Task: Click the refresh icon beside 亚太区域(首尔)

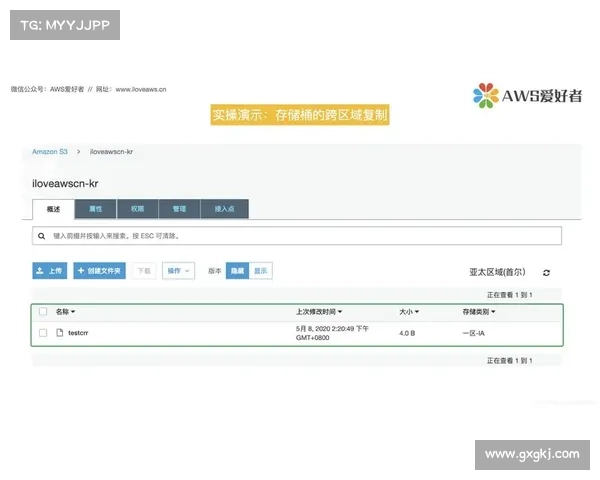Action: tap(546, 273)
